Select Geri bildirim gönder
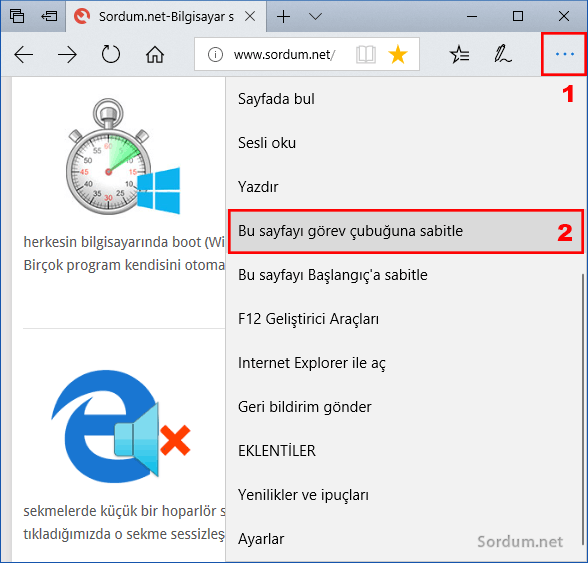 tap(404, 407)
